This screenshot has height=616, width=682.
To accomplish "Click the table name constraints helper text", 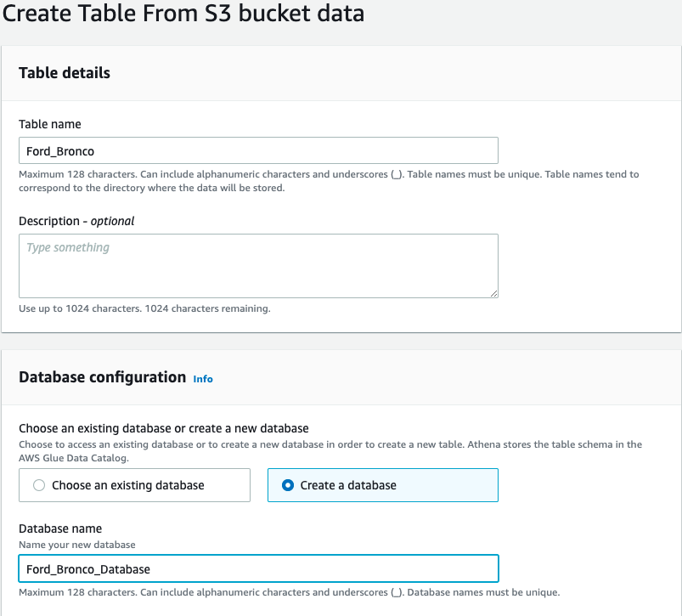I will (329, 180).
